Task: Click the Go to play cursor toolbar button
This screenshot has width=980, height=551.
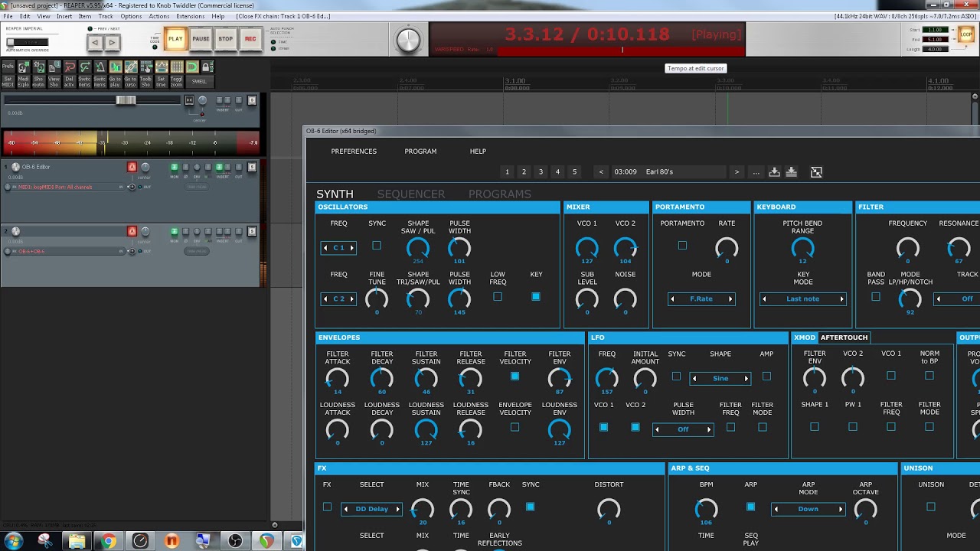Action: point(116,81)
